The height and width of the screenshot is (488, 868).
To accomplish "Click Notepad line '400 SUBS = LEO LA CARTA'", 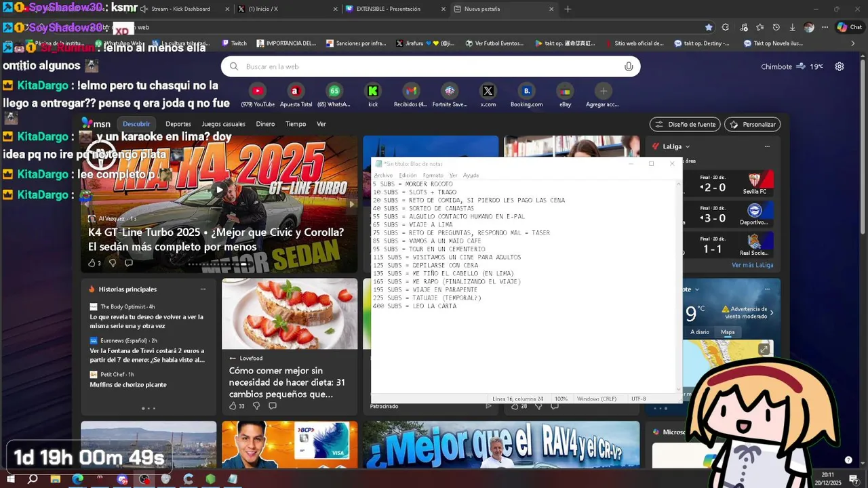I will [415, 306].
